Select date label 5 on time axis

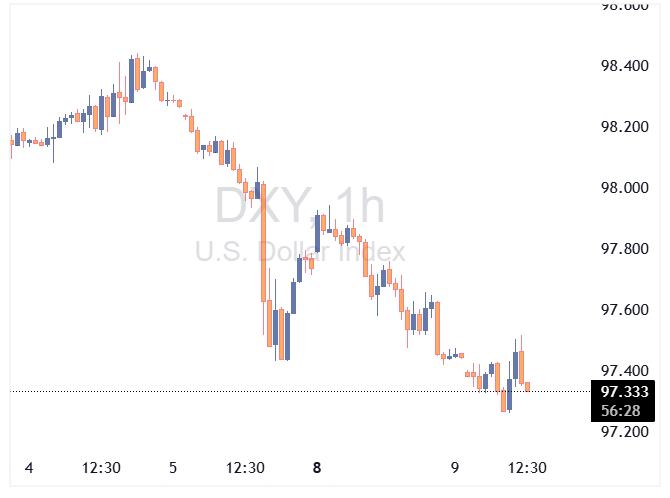pyautogui.click(x=173, y=468)
